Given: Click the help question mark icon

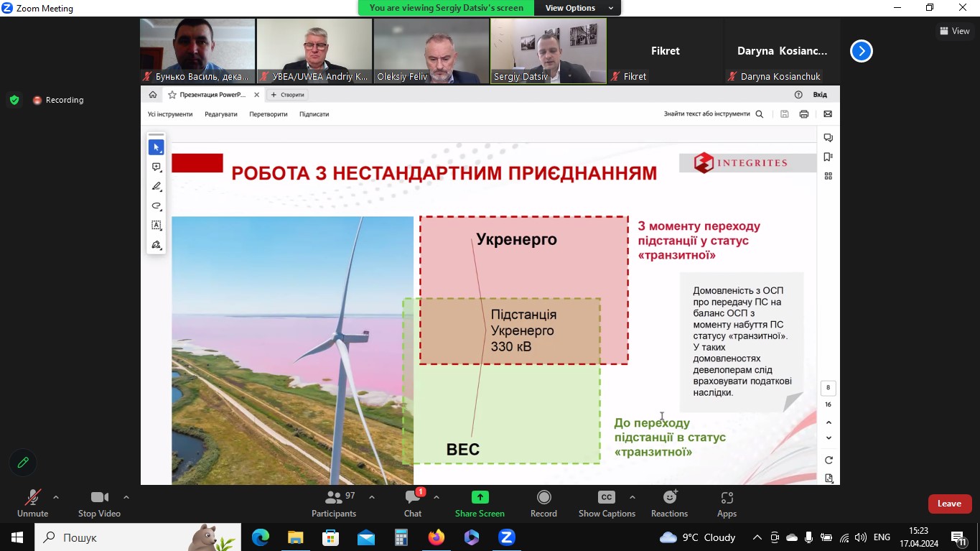Looking at the screenshot, I should pos(798,95).
